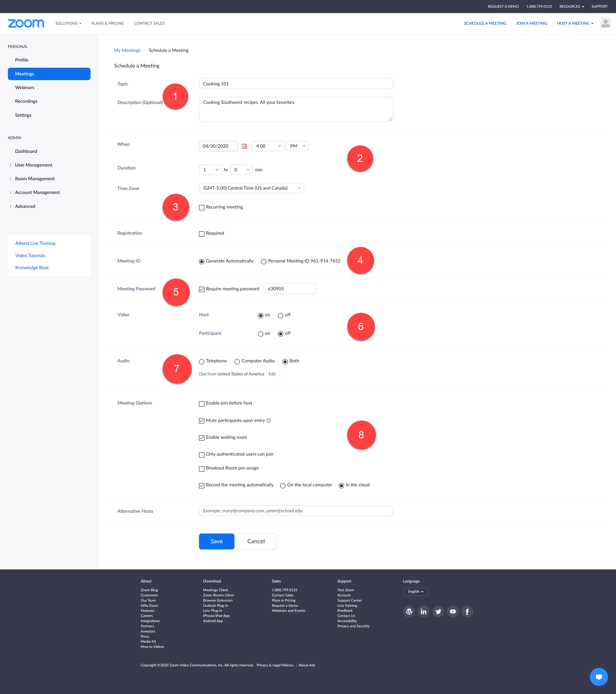616x694 pixels.
Task: Expand User Management in sidebar
Action: 33,165
